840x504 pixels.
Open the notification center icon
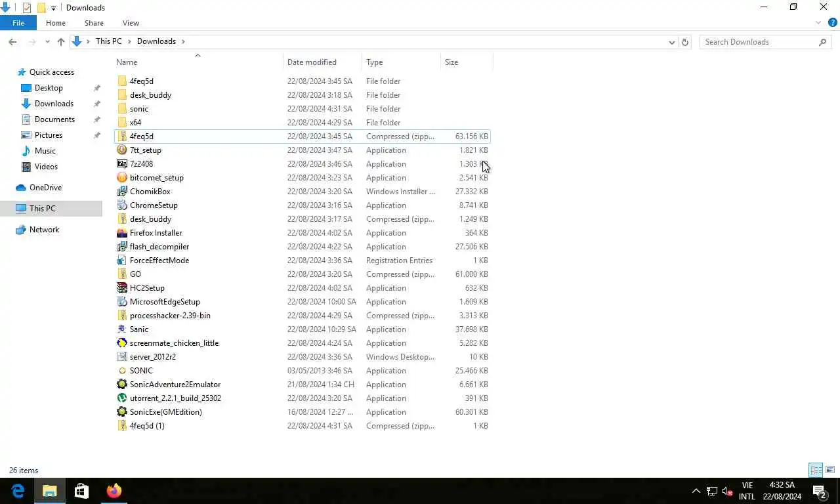point(820,491)
